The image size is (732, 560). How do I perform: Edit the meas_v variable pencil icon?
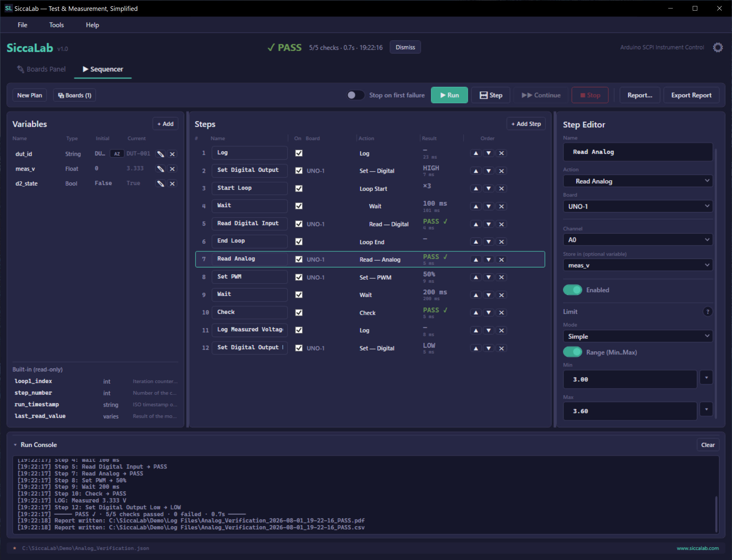tap(160, 169)
